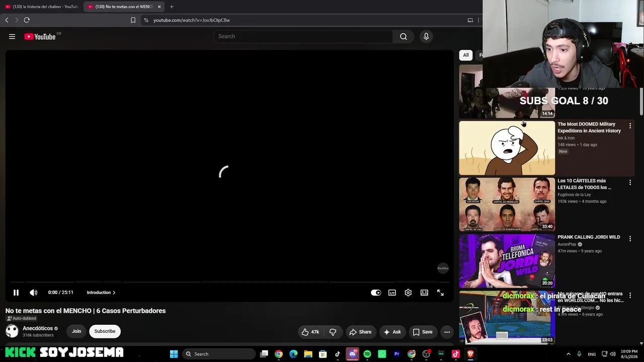Expand the Introduction chapter list
The width and height of the screenshot is (644, 362).
pyautogui.click(x=101, y=293)
